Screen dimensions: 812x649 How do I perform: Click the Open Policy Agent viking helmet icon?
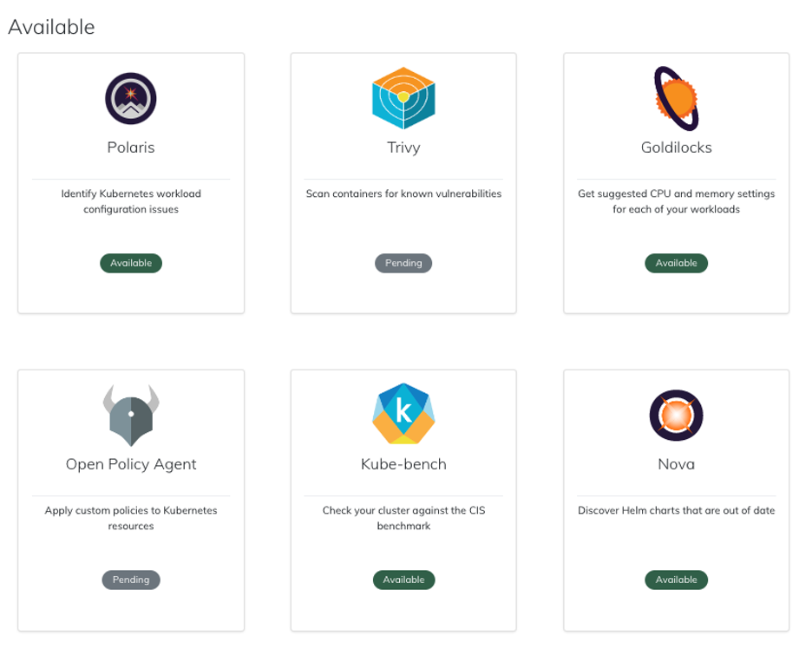click(x=131, y=416)
